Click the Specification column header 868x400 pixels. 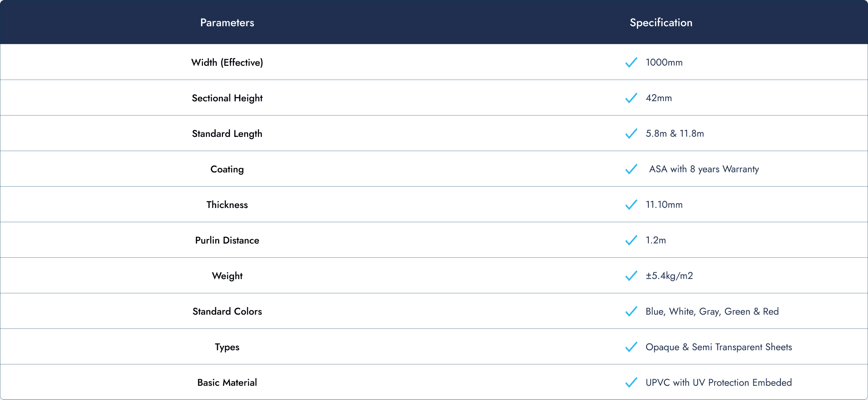[661, 23]
